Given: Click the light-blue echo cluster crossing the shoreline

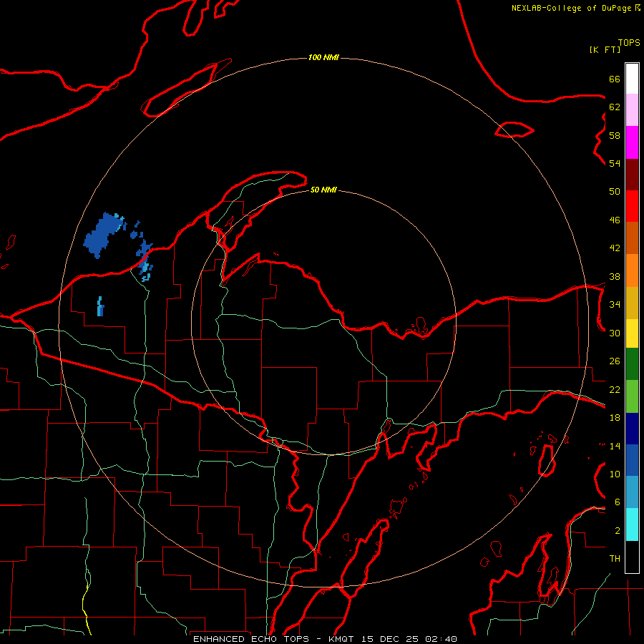Looking at the screenshot, I should 145,260.
